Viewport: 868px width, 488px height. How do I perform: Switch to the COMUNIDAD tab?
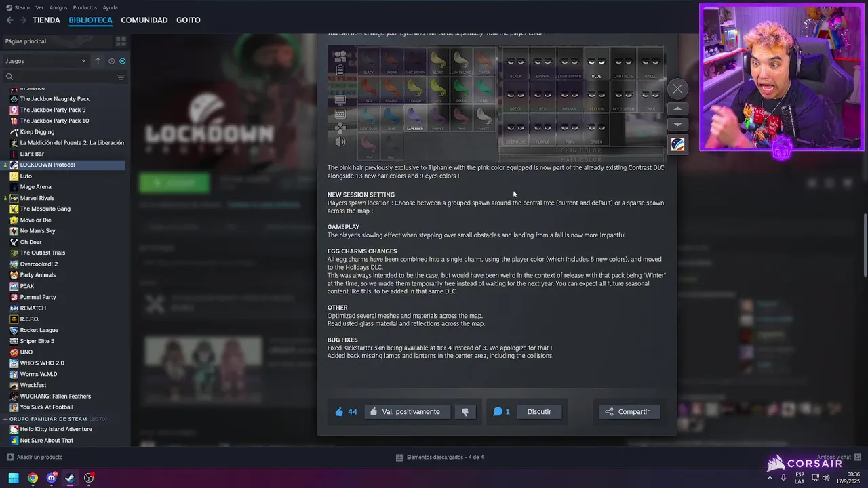click(144, 20)
